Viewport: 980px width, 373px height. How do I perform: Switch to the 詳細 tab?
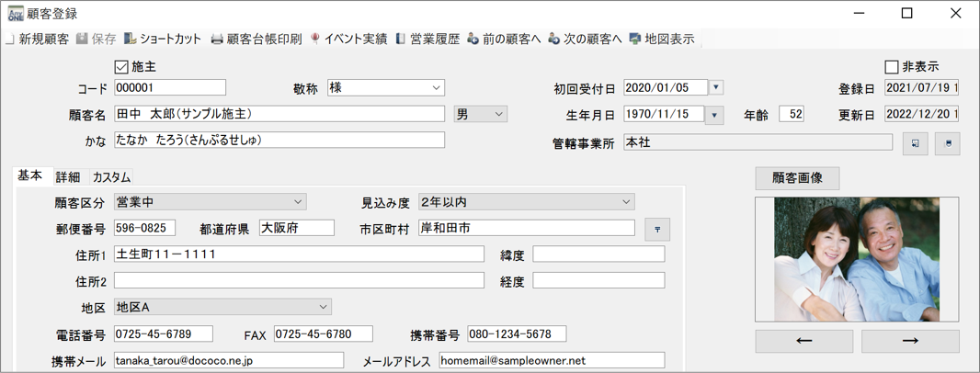(x=67, y=176)
